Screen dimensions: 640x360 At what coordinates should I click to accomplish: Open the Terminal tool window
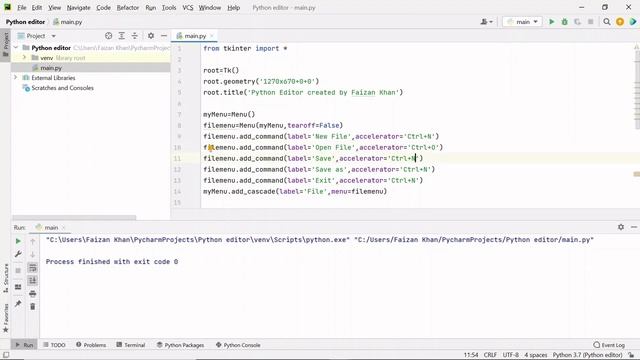(131, 345)
